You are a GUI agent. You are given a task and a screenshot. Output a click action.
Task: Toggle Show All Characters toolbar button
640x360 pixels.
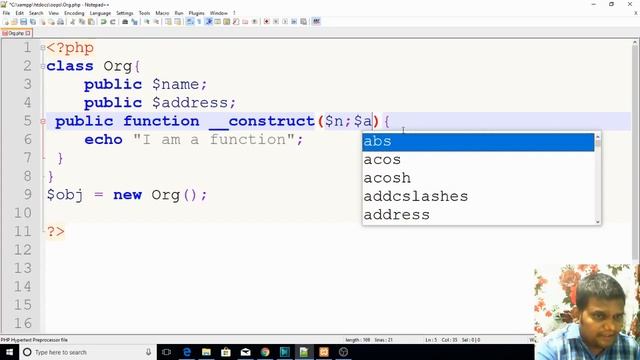[199, 22]
